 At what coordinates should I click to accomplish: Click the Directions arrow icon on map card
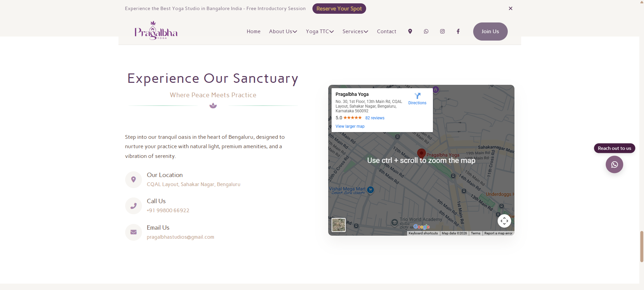tap(417, 96)
